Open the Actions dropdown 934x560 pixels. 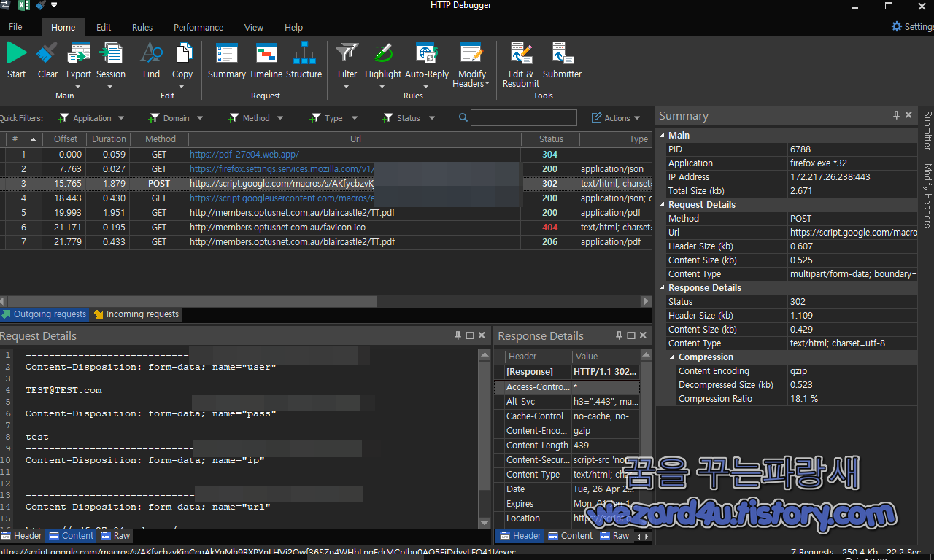pyautogui.click(x=616, y=117)
